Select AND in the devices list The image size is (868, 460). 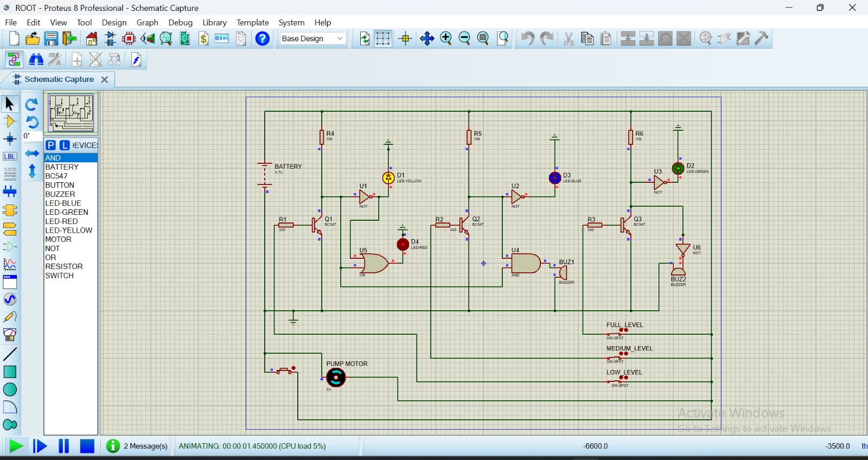71,158
